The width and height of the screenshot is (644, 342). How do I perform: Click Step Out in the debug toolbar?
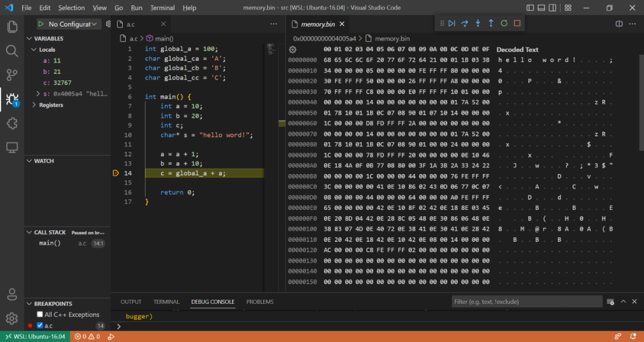coord(491,23)
